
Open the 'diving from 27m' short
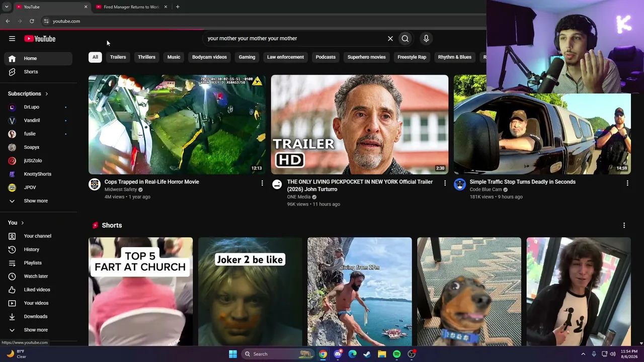tap(359, 292)
